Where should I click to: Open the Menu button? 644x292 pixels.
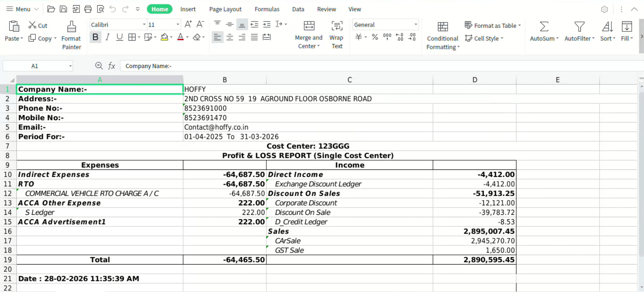[x=23, y=9]
